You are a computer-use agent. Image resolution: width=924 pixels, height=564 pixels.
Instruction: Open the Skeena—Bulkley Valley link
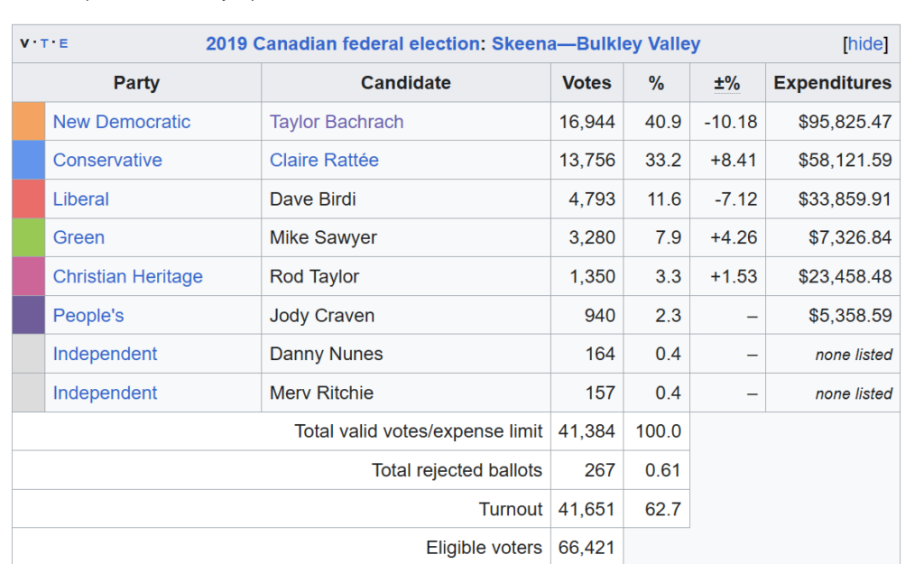click(596, 44)
